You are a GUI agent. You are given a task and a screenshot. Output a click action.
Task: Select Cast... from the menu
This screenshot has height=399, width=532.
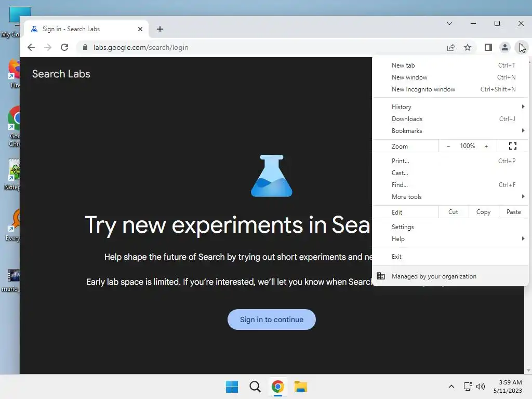pos(450,173)
